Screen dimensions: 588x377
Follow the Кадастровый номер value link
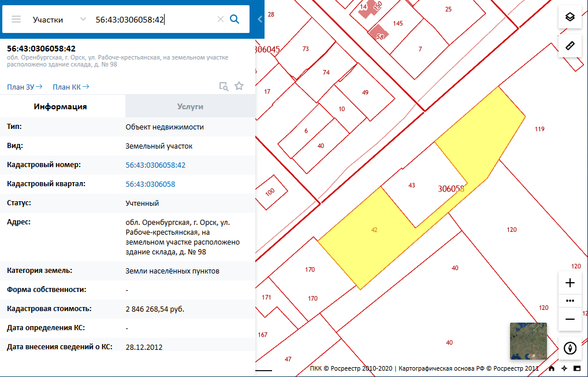point(155,165)
